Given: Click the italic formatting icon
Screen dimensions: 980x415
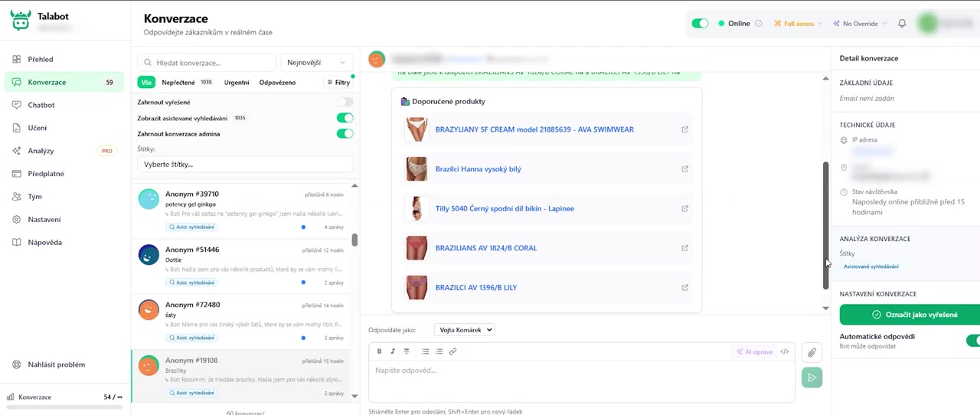Looking at the screenshot, I should pos(393,351).
